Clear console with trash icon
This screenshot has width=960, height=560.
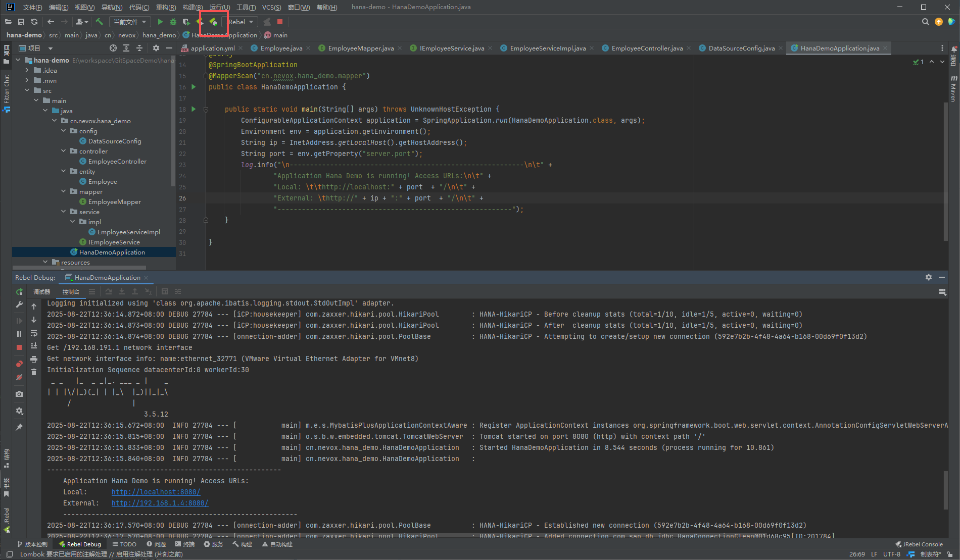(x=34, y=372)
